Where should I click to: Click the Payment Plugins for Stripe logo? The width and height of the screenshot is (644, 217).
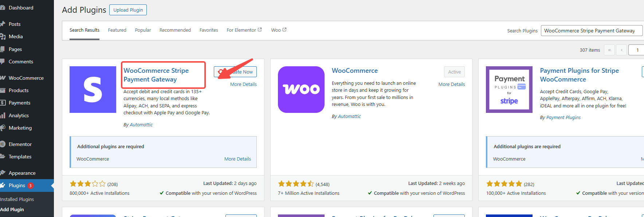point(509,90)
